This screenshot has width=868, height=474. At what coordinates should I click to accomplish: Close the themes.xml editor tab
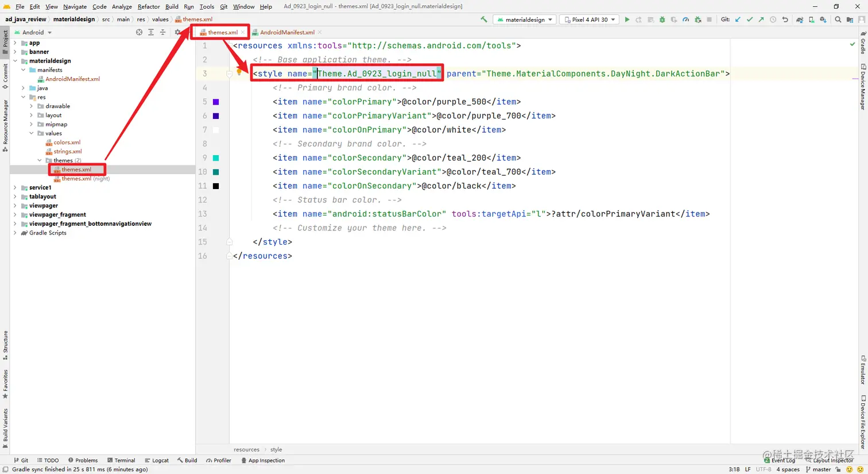[242, 32]
